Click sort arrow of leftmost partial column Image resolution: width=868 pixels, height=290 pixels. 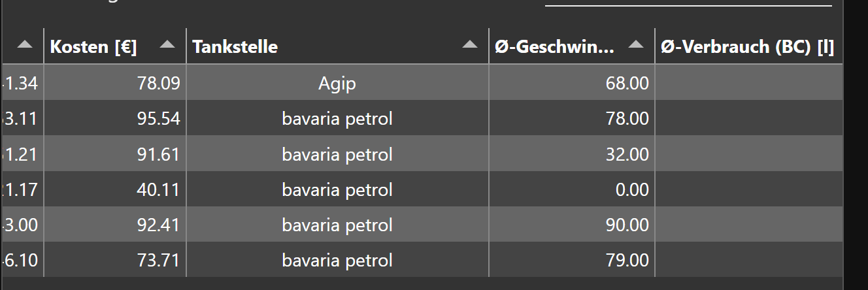coord(24,44)
